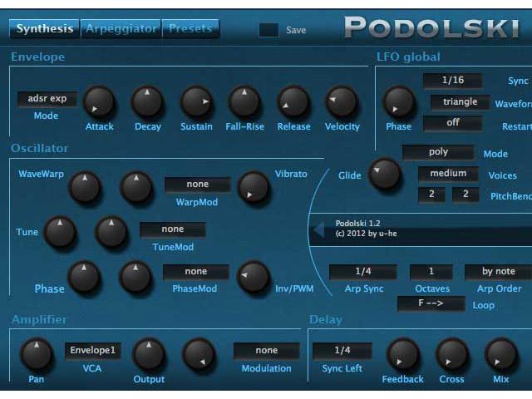The image size is (532, 399).
Task: Open the Voices dropdown showing medium
Action: [448, 174]
